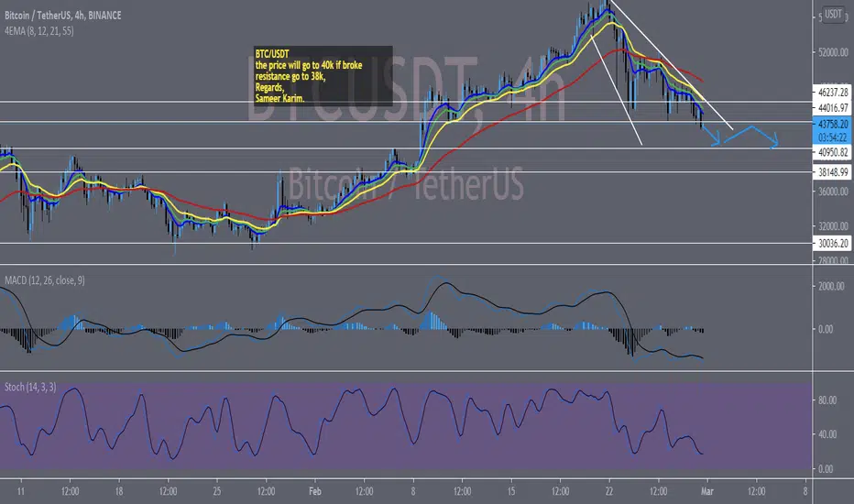Viewport: 854px width, 504px height.
Task: Click the 25 date label on time axis
Action: point(217,491)
